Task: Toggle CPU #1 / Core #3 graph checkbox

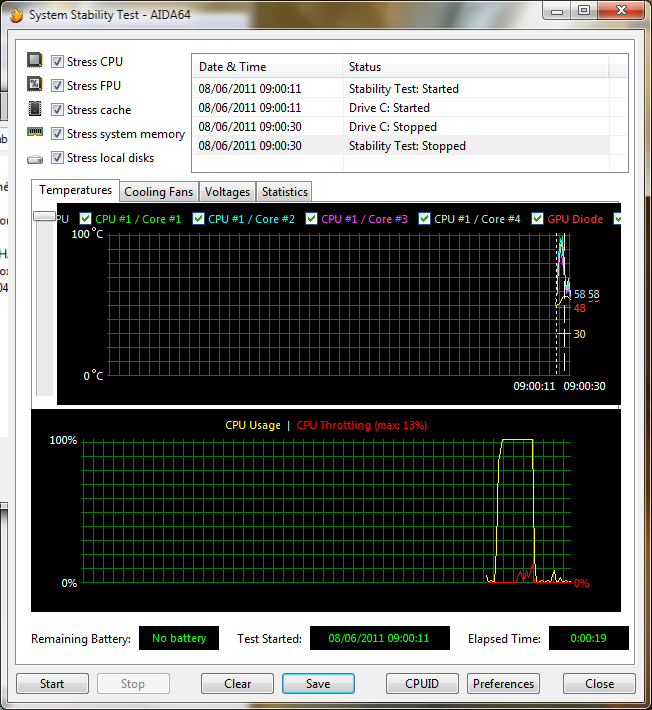Action: point(311,219)
